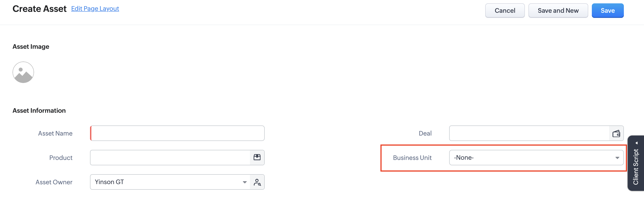This screenshot has width=644, height=221.
Task: Open the Deal lookup wallet icon
Action: 616,133
